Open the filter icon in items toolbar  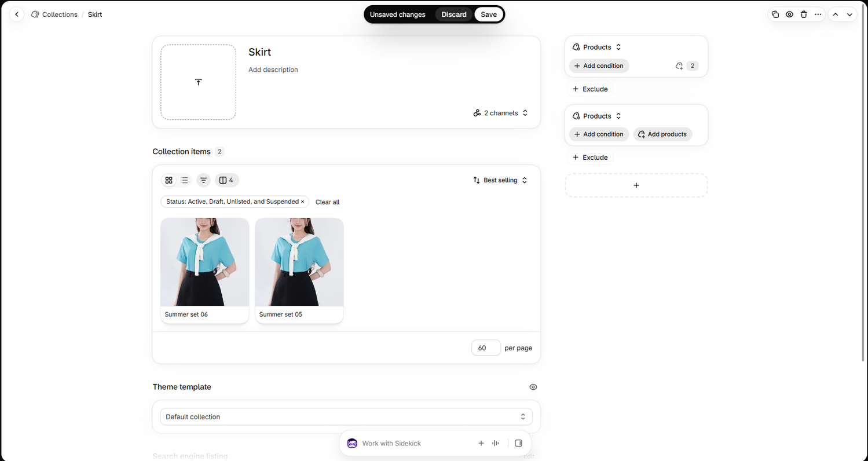click(x=203, y=180)
